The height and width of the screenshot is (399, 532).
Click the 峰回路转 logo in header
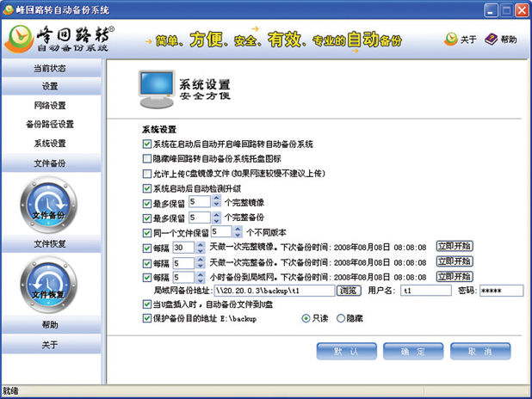coord(59,39)
